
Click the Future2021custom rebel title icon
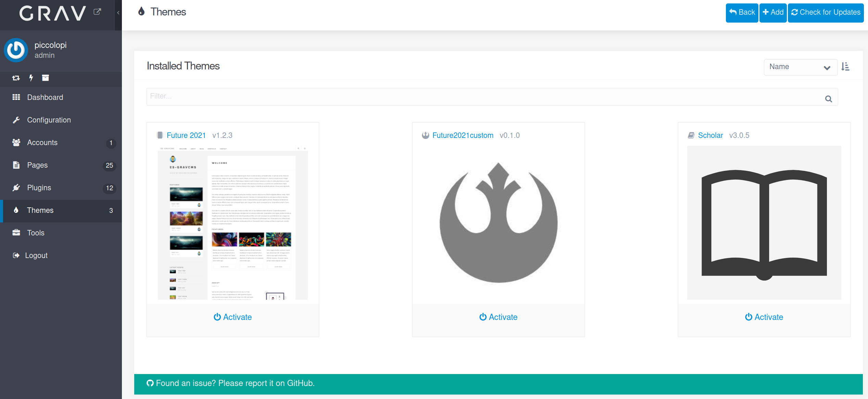[426, 135]
